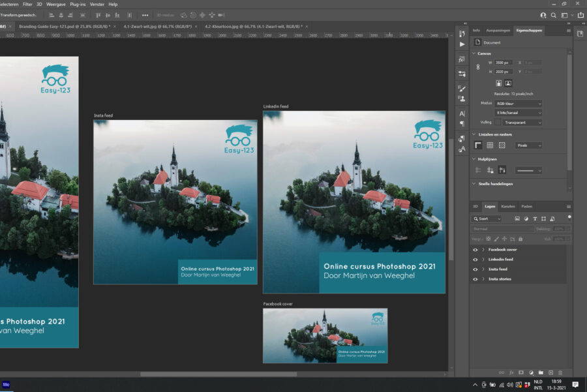Create a new group folder icon

click(x=541, y=372)
